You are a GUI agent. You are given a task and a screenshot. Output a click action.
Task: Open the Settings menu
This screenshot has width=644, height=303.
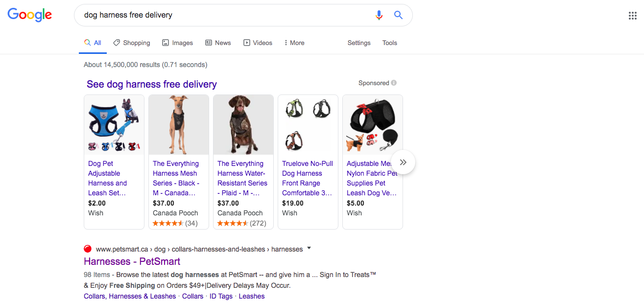tap(359, 43)
